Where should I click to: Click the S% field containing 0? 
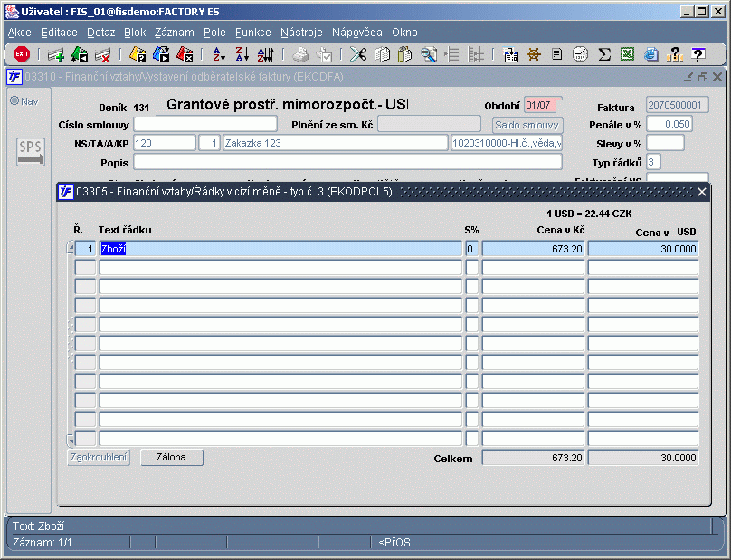click(471, 249)
